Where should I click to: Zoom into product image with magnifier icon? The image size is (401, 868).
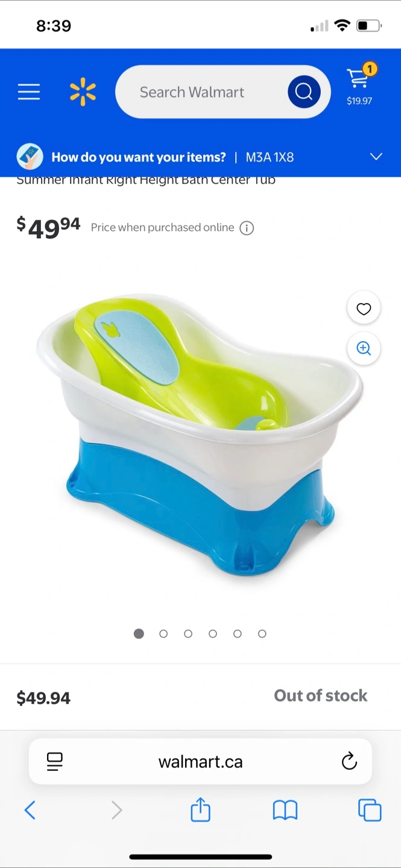(x=364, y=348)
